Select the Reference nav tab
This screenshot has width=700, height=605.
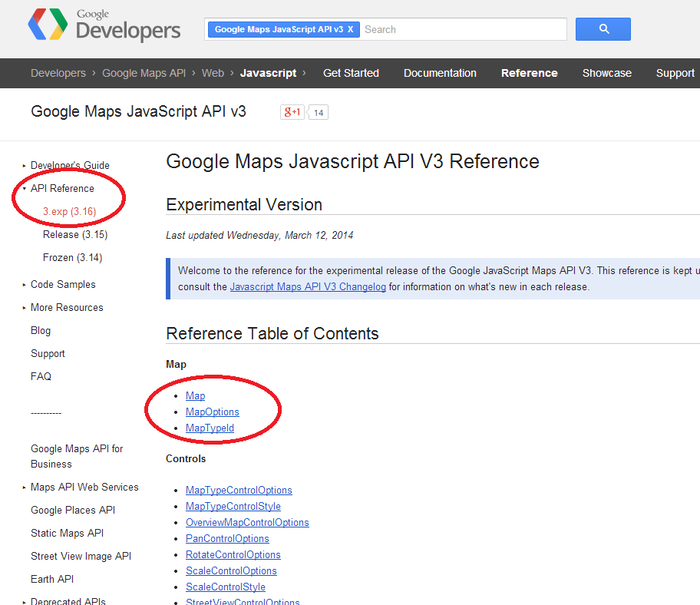pyautogui.click(x=529, y=73)
